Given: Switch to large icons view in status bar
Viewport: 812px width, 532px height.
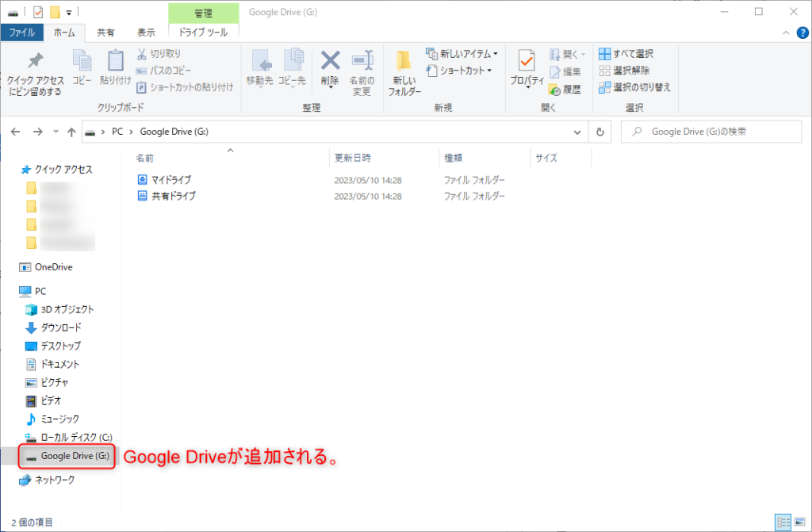Looking at the screenshot, I should pos(800,522).
